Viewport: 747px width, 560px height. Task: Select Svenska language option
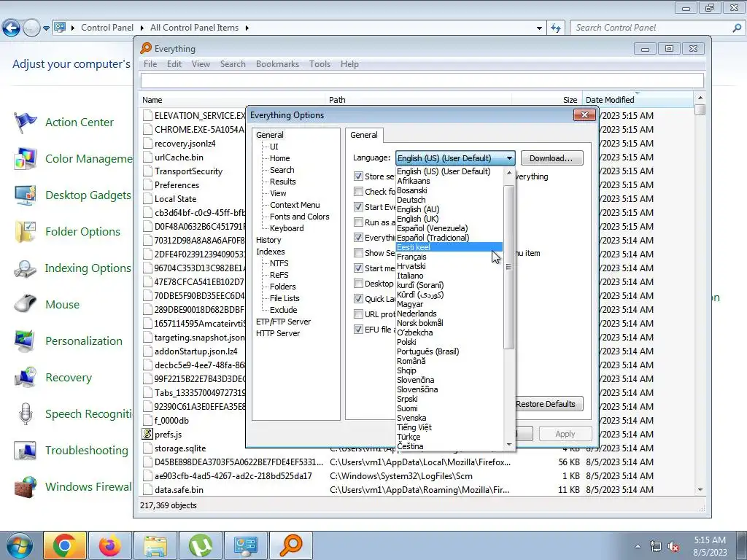pos(449,418)
